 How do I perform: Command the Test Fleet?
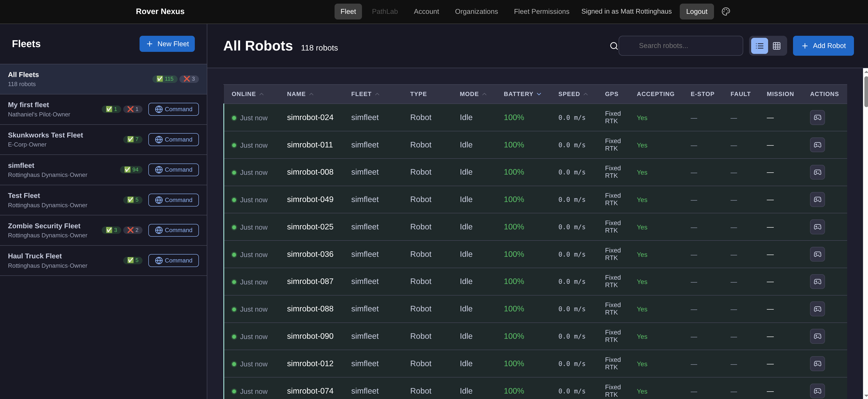[x=174, y=200]
